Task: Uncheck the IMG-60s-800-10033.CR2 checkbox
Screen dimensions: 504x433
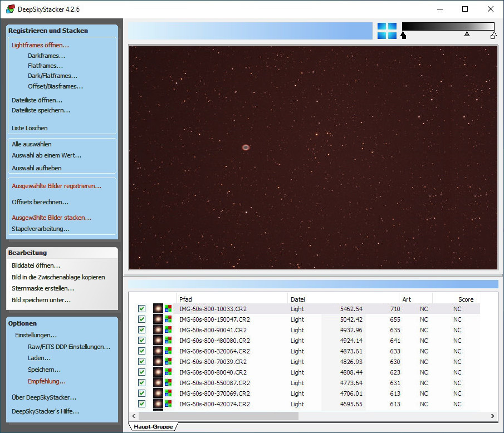Action: (141, 309)
